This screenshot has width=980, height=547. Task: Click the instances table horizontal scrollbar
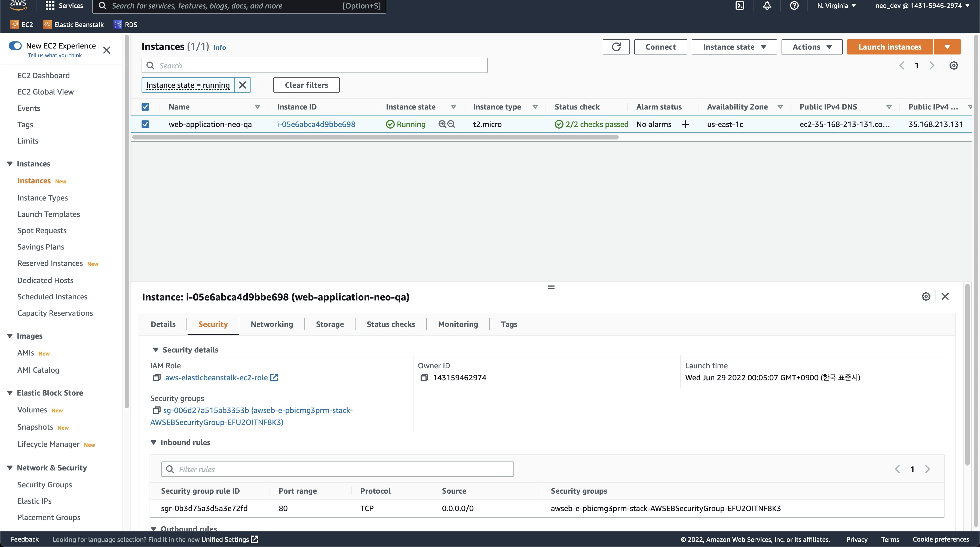point(375,137)
